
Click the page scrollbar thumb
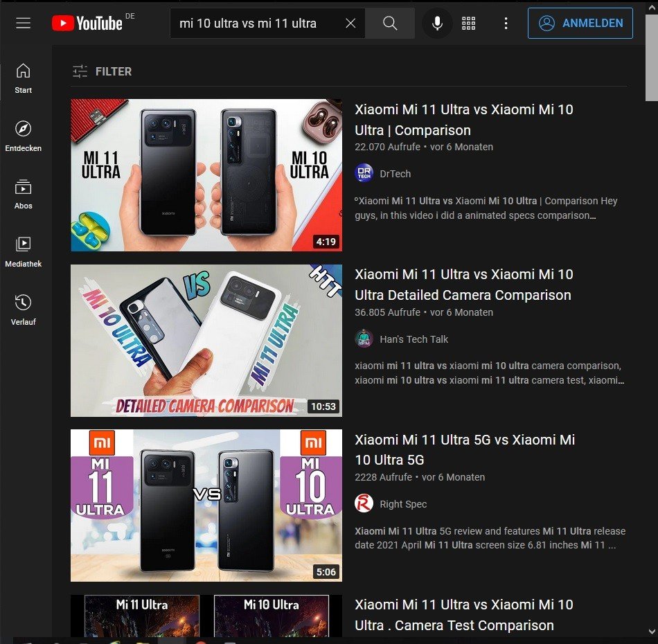click(x=651, y=58)
